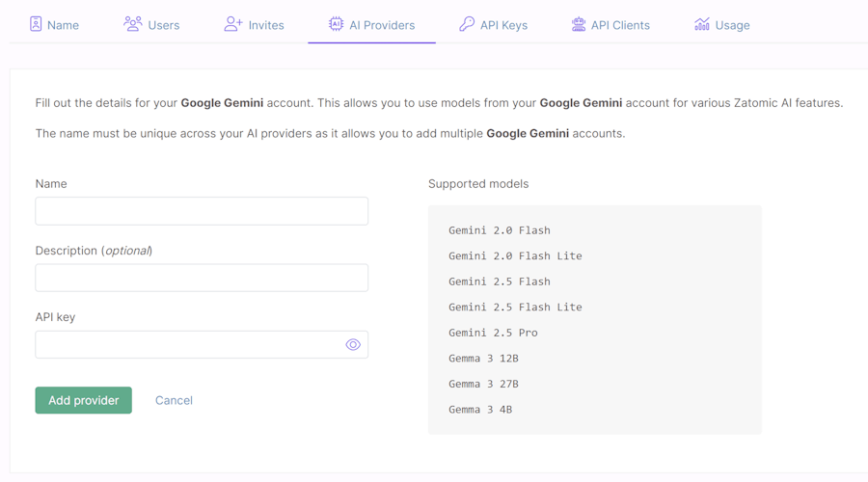The width and height of the screenshot is (868, 482).
Task: Click 'Gemma 3 12B' model entry
Action: 483,358
